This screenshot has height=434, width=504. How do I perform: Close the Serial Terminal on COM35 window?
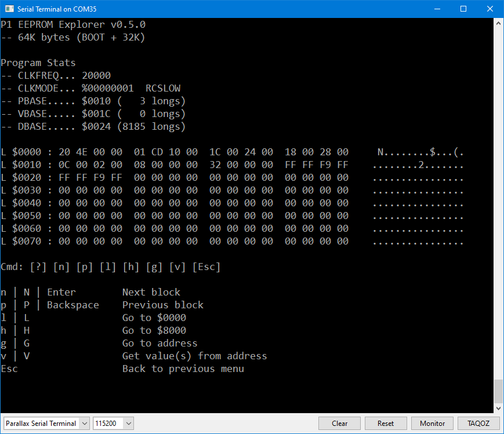tap(490, 9)
